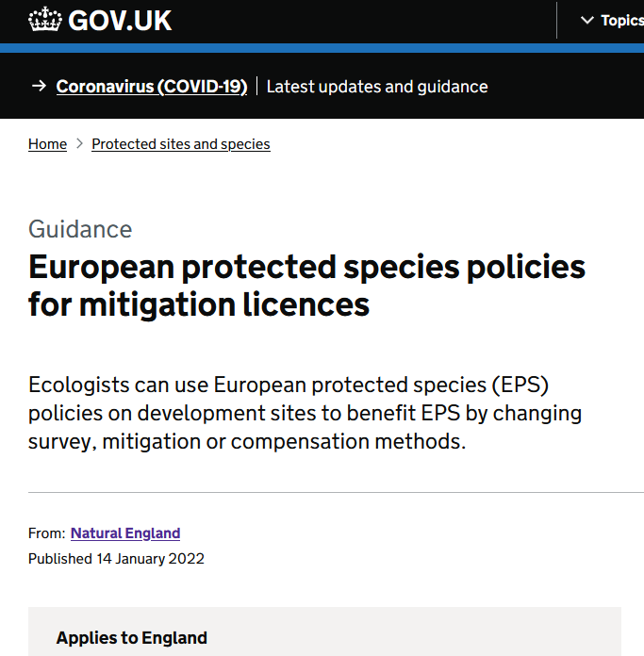Click the 'From:' label
Viewport: 644px width, 656px height.
(x=47, y=533)
